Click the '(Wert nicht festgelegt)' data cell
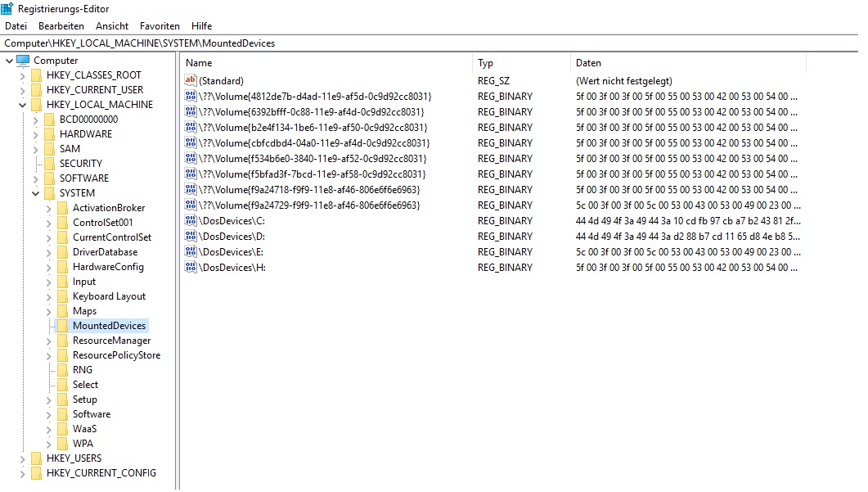This screenshot has width=868, height=492. [x=624, y=81]
